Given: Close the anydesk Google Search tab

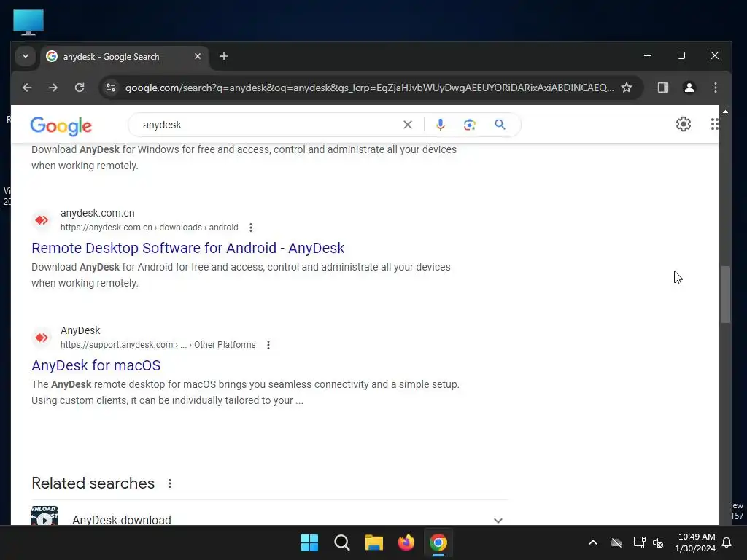Looking at the screenshot, I should tap(198, 56).
